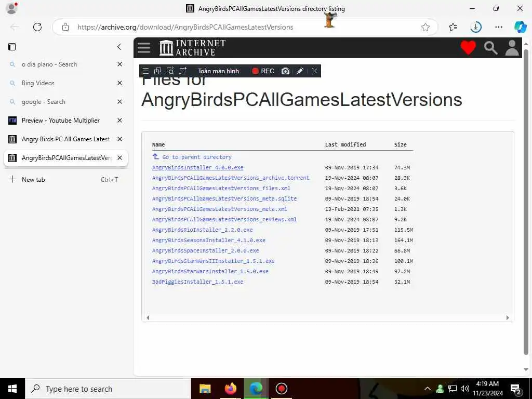Click the red heart donate icon

tap(468, 47)
